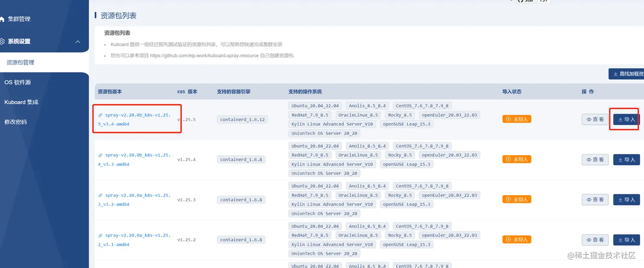Click v1.25.5 version cell
Screen dimensions: 644x268
pyautogui.click(x=187, y=120)
